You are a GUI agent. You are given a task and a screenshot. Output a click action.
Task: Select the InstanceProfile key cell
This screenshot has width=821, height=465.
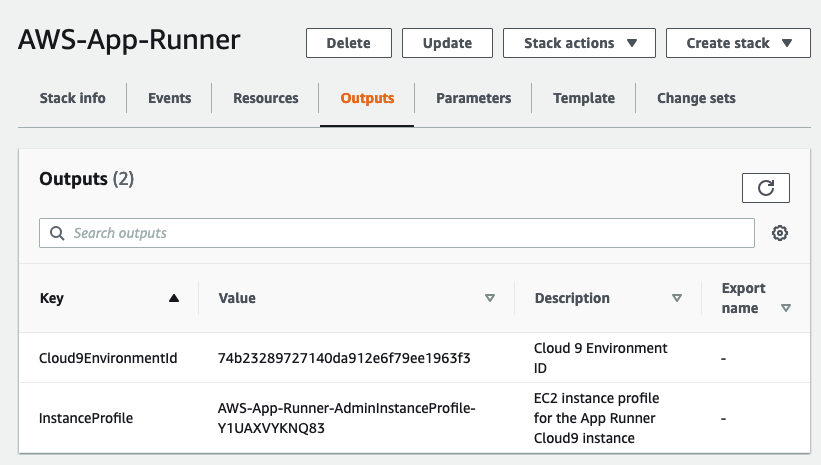tap(86, 418)
